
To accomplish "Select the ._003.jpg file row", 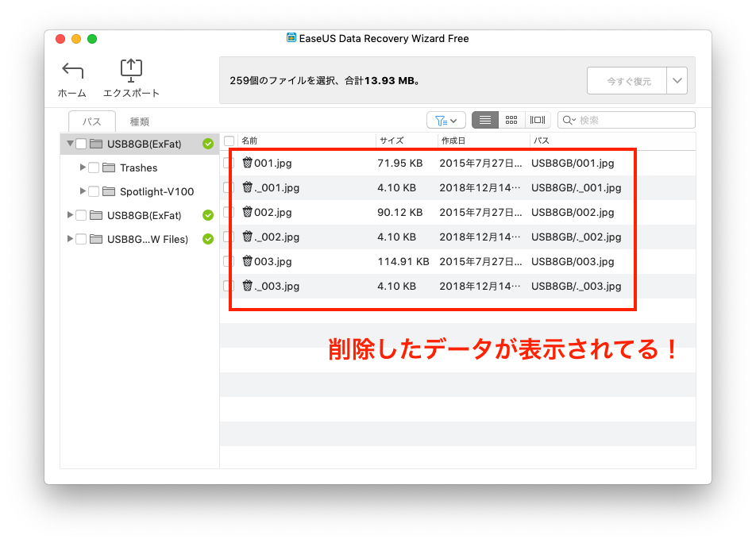I will coord(429,286).
